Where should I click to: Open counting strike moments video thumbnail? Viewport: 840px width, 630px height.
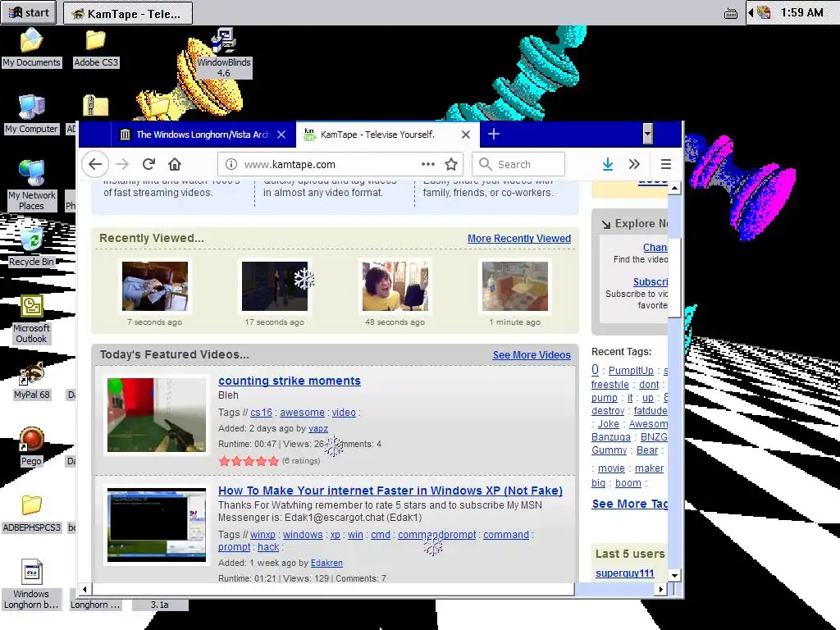(x=157, y=415)
